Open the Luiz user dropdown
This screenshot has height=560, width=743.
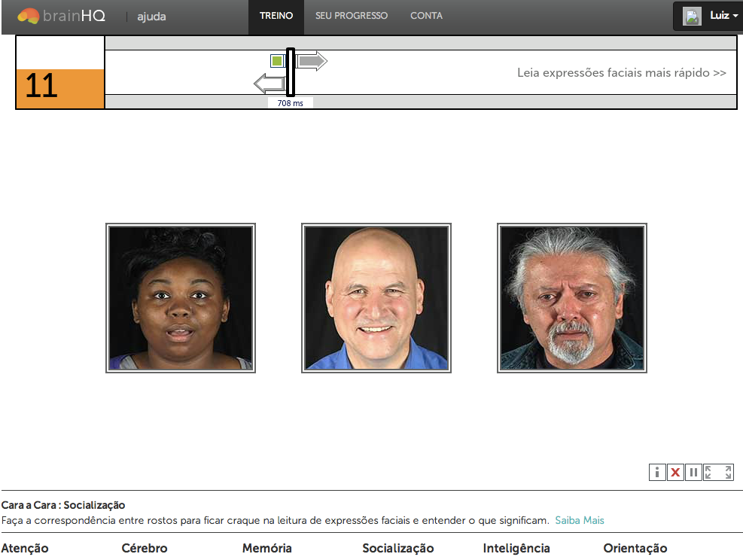(723, 16)
